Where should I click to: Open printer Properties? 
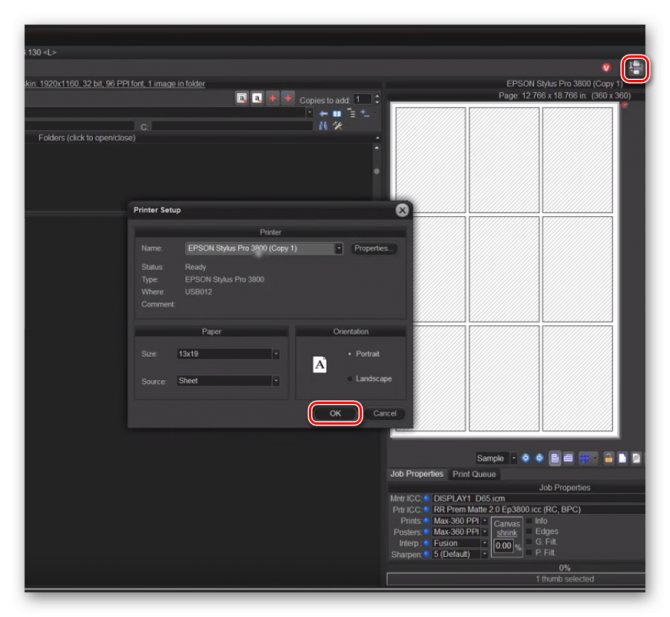(x=374, y=248)
